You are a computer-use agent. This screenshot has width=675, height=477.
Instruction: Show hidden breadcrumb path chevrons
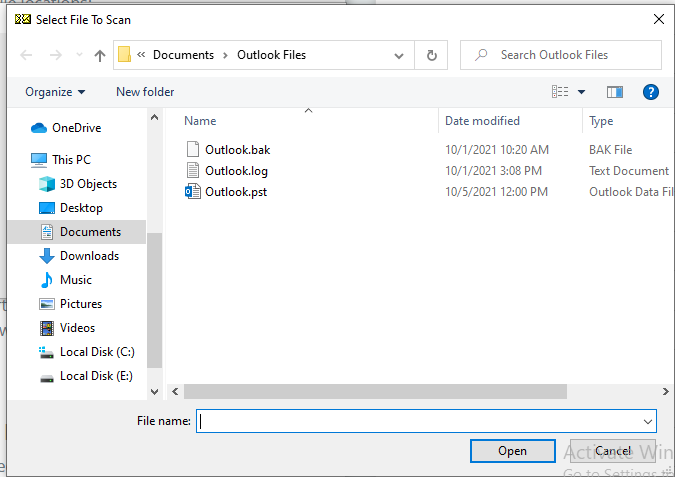(x=141, y=55)
